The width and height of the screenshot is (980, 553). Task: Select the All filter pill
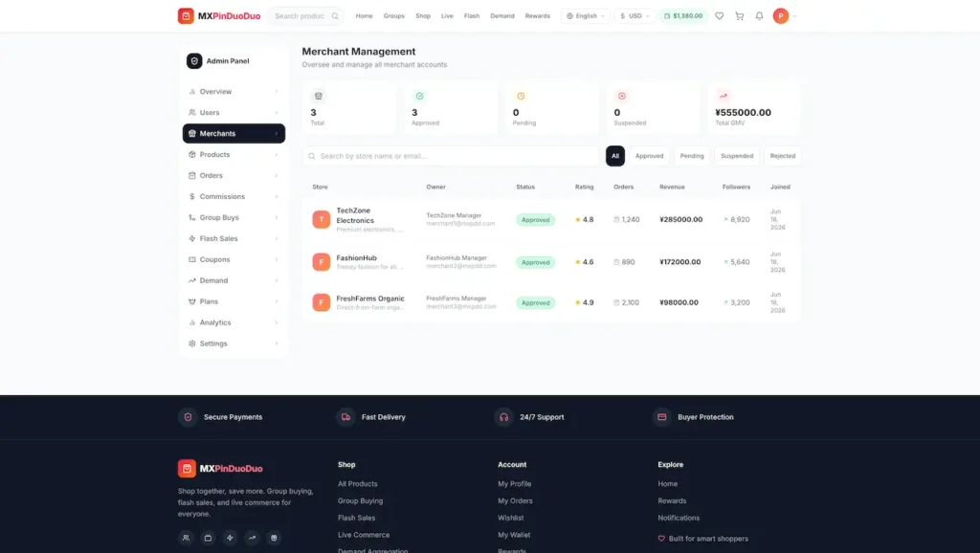coord(615,156)
